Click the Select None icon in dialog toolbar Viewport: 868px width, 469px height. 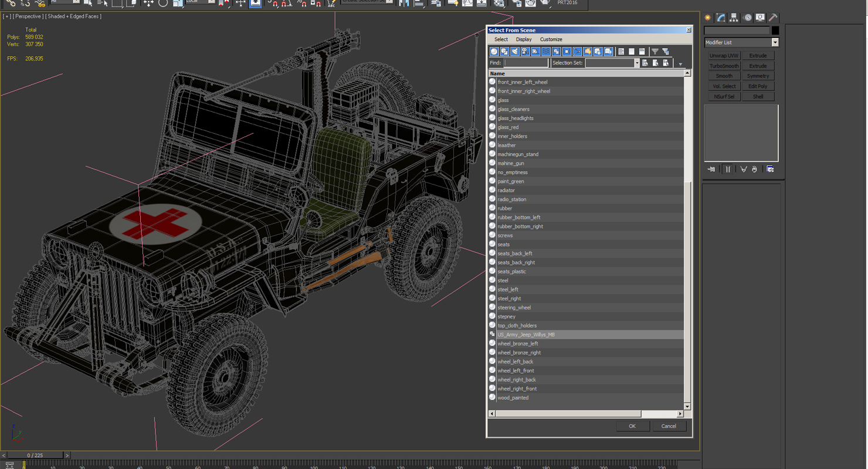(x=632, y=52)
